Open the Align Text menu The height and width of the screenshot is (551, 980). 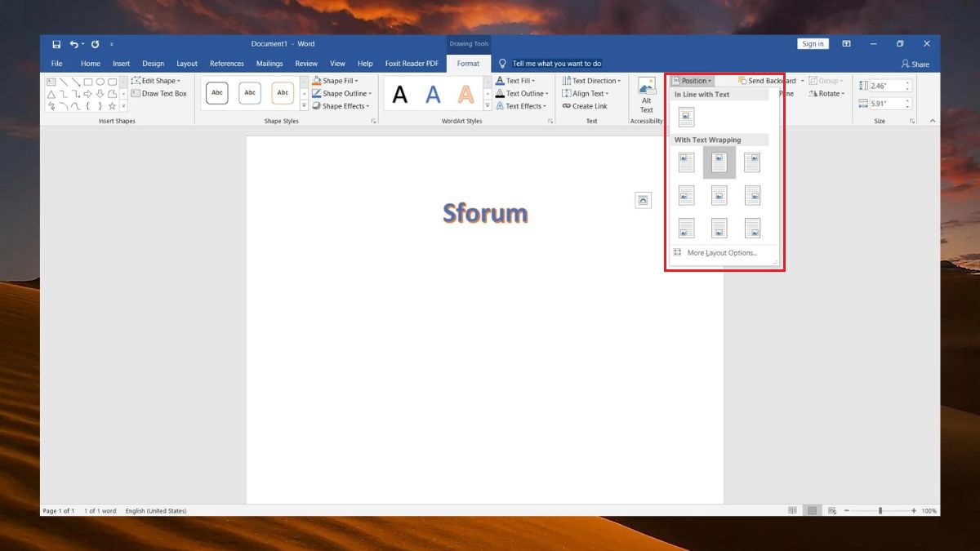tap(586, 94)
